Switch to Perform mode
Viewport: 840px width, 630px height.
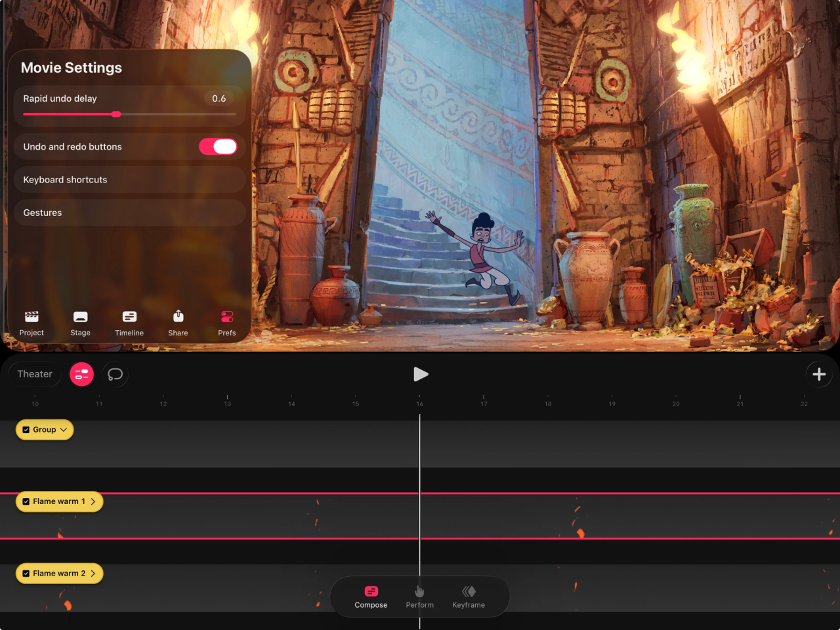pyautogui.click(x=419, y=597)
